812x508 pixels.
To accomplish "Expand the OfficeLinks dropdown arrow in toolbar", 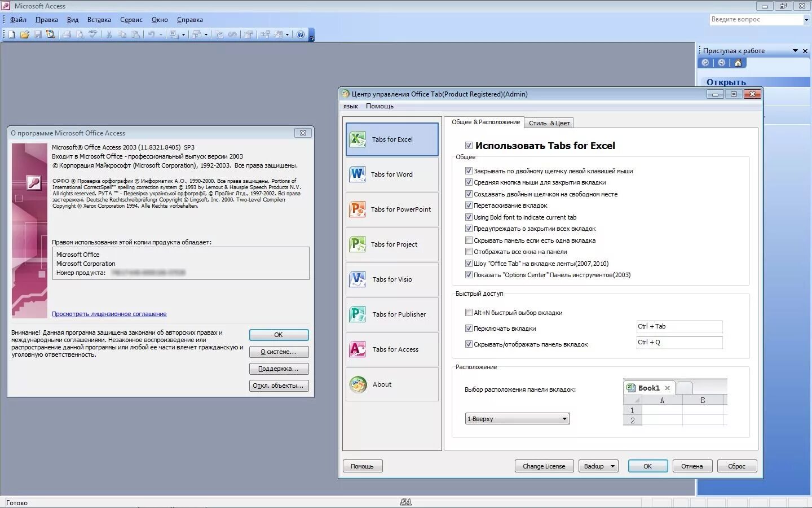I will [183, 34].
